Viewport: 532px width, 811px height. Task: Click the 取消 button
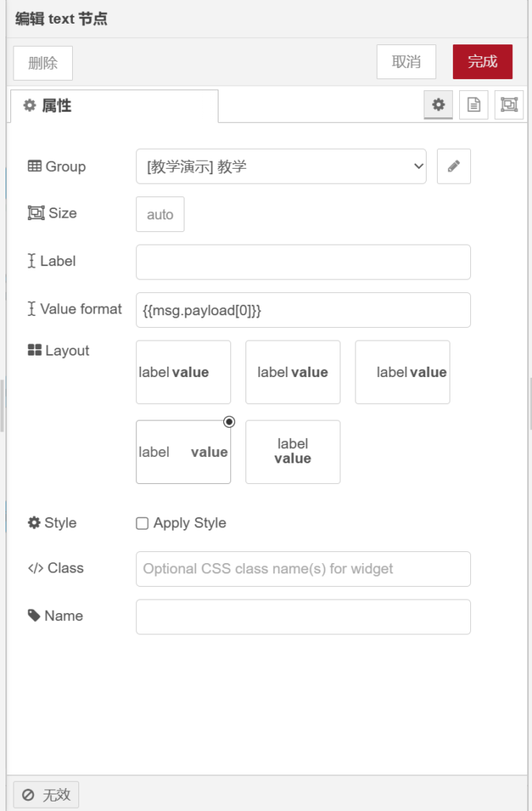pyautogui.click(x=406, y=62)
